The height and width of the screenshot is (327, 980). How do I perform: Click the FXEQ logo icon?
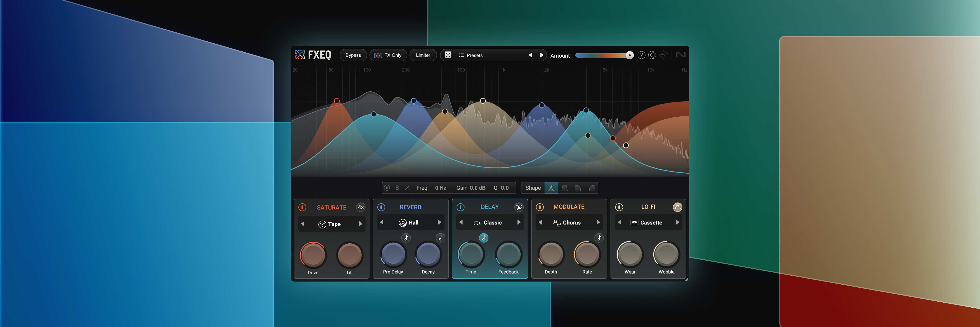click(x=300, y=55)
